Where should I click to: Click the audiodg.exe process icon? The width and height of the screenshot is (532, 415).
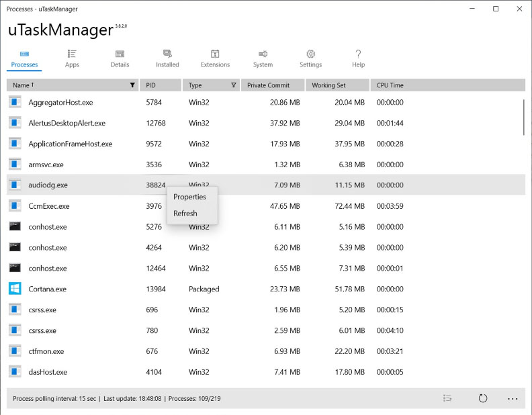[15, 185]
